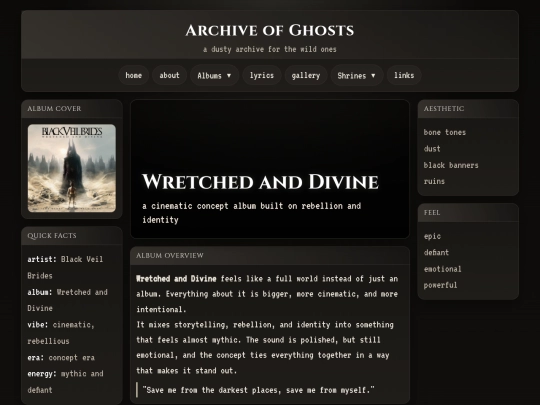Click the Album Cover panel header

coord(72,108)
